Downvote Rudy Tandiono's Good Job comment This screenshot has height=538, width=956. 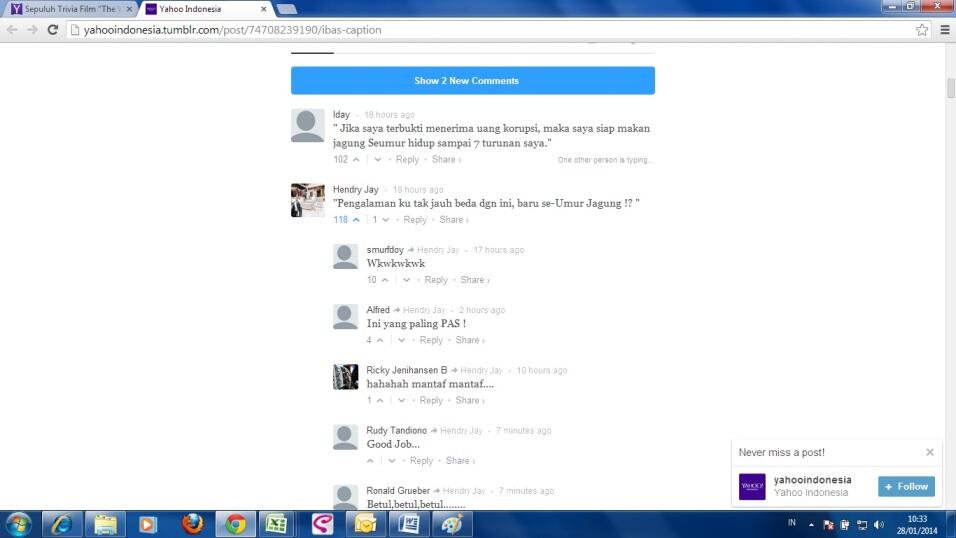pyautogui.click(x=392, y=461)
